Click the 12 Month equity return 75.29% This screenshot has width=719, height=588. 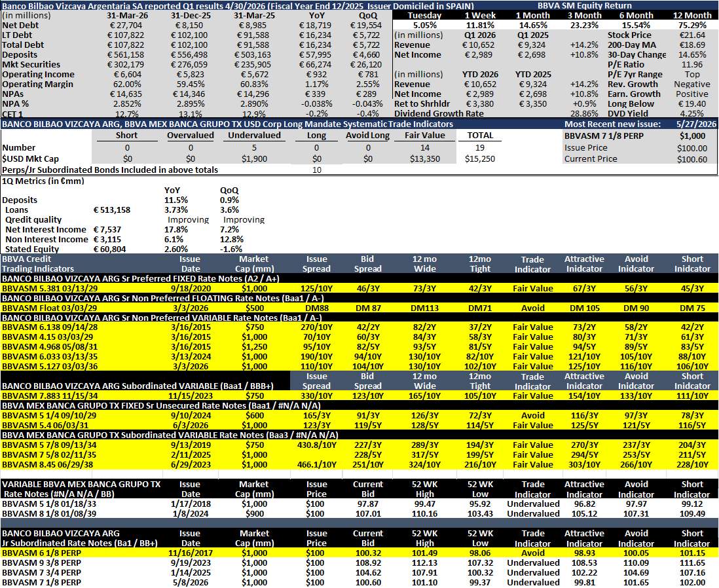point(692,26)
